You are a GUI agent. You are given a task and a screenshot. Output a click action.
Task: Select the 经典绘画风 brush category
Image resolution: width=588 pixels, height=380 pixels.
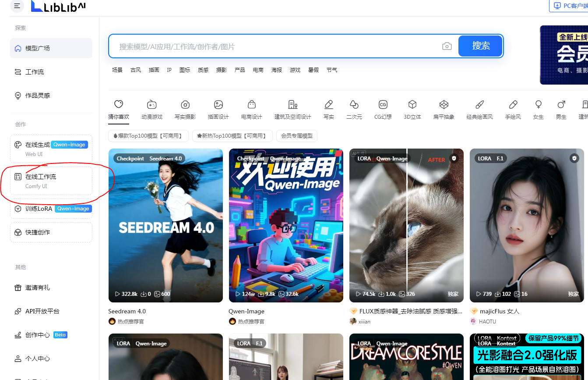pyautogui.click(x=480, y=110)
